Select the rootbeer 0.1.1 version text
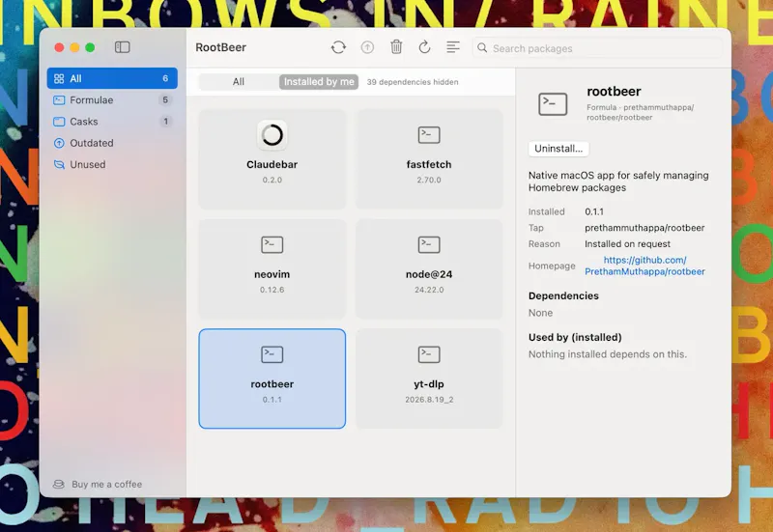Image resolution: width=773 pixels, height=532 pixels. 272,400
